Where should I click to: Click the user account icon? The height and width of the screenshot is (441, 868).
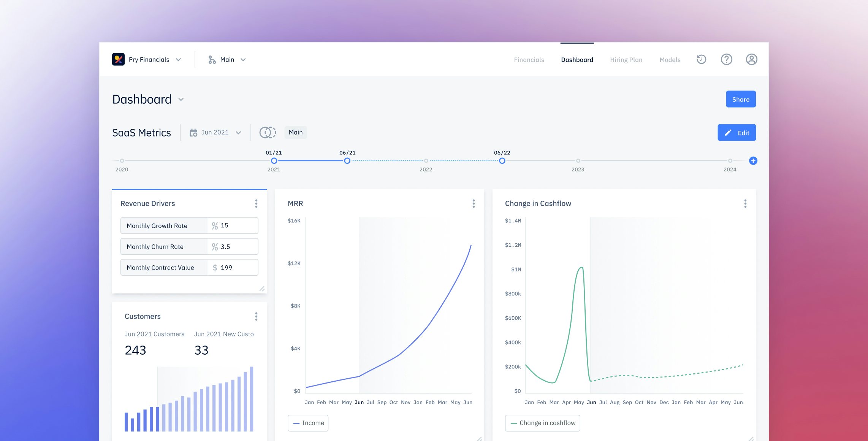pos(751,59)
